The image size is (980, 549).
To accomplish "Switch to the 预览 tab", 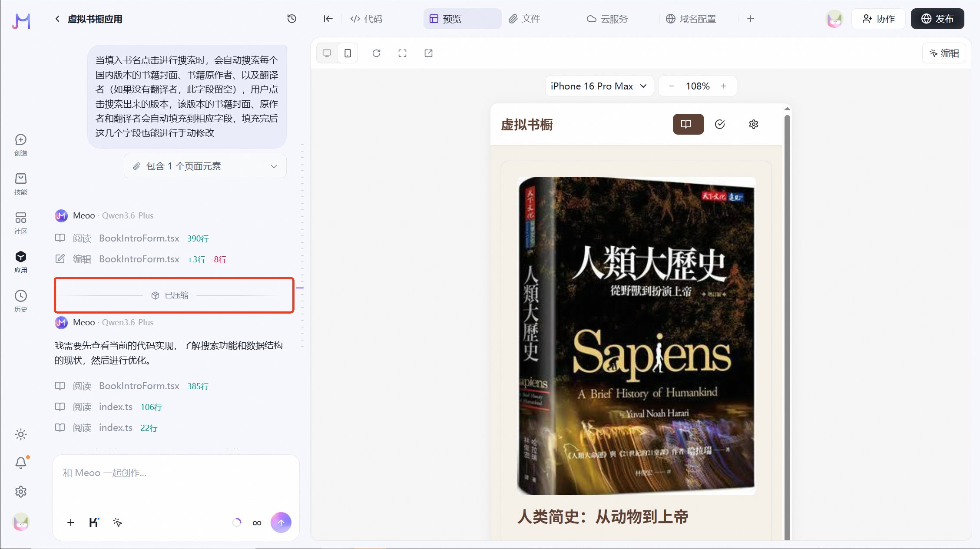I will click(x=462, y=19).
